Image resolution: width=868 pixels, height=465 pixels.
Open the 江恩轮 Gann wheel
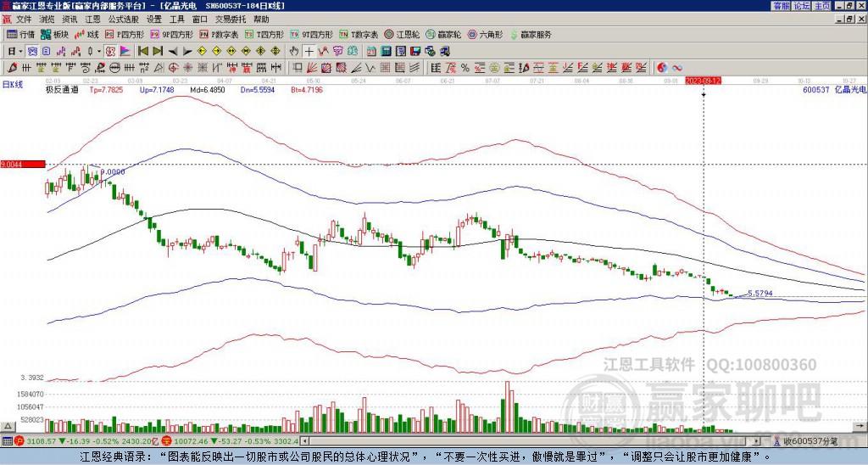(402, 34)
